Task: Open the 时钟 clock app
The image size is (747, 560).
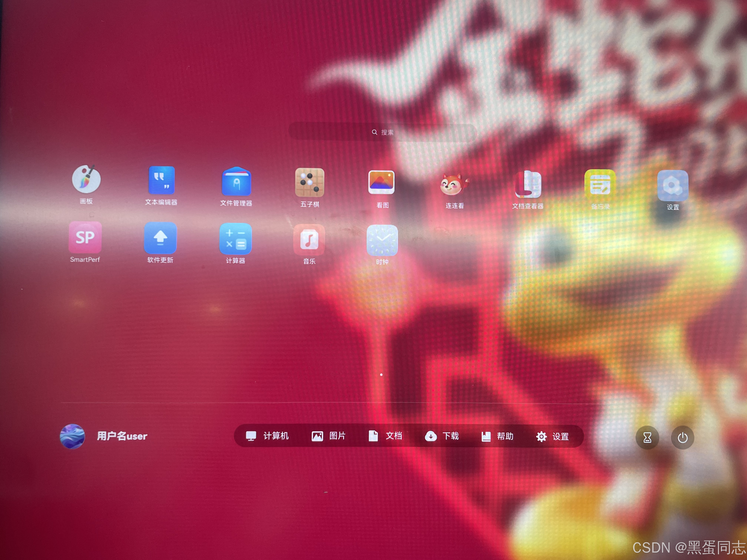Action: click(x=382, y=240)
